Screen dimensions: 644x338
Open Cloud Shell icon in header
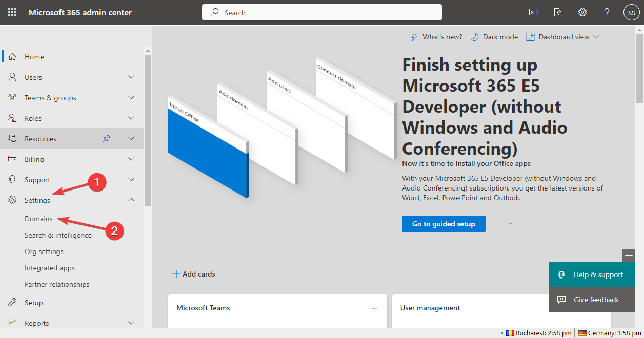pos(533,12)
